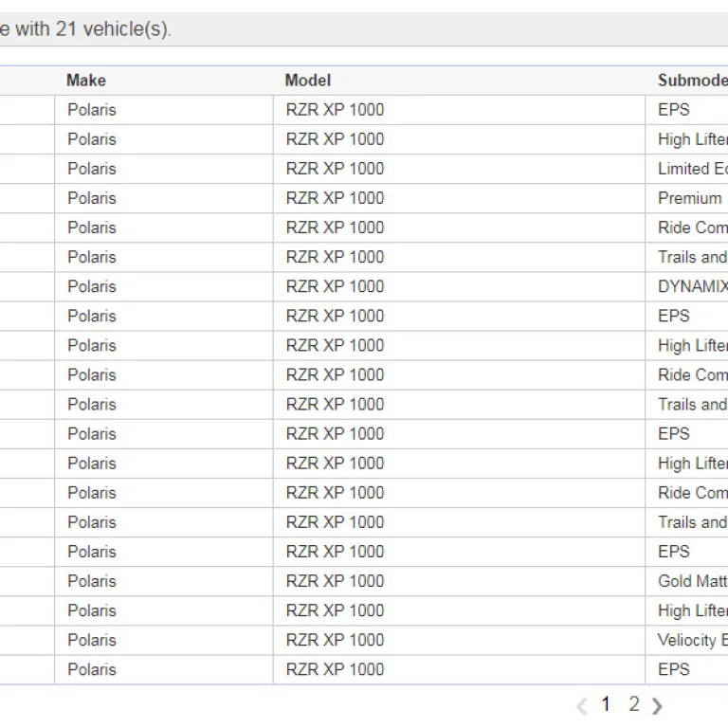
Task: Click Polaris in the Velocity row
Action: coord(92,640)
